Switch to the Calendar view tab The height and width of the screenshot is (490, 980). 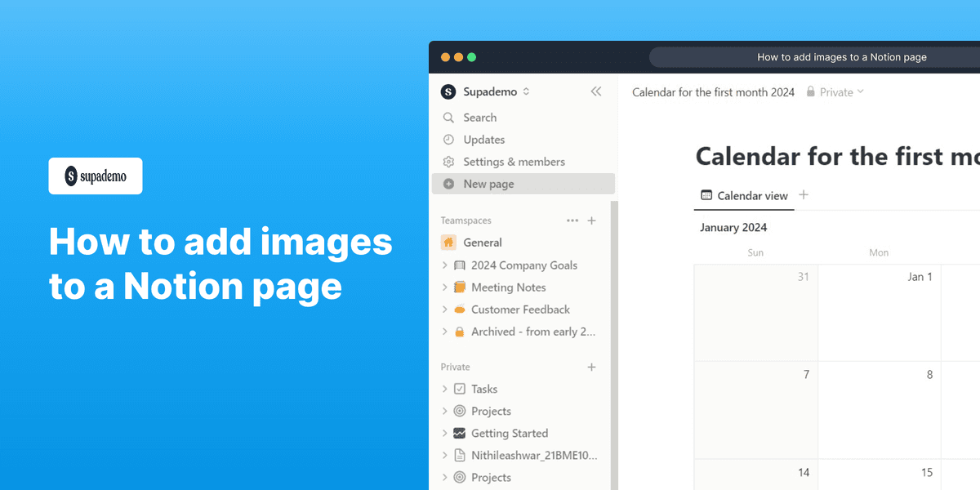[744, 196]
